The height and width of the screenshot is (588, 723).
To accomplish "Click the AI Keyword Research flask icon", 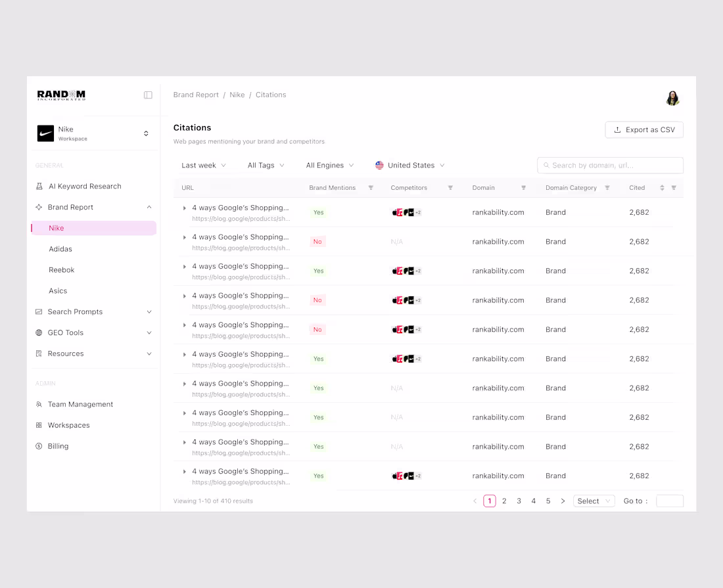I will 39,186.
